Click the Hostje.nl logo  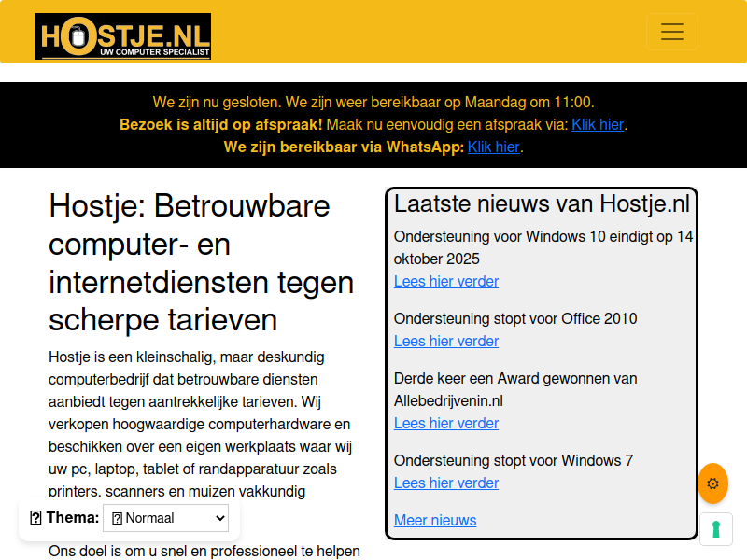point(122,36)
